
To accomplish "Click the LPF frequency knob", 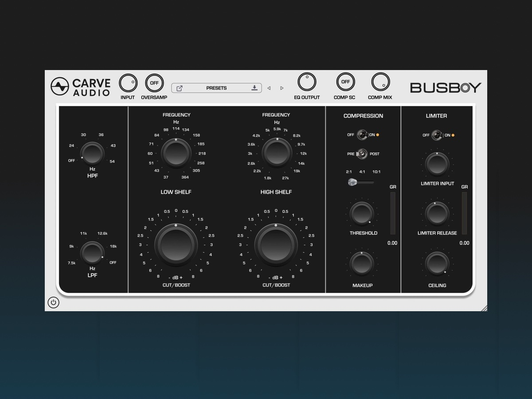I will [x=92, y=253].
